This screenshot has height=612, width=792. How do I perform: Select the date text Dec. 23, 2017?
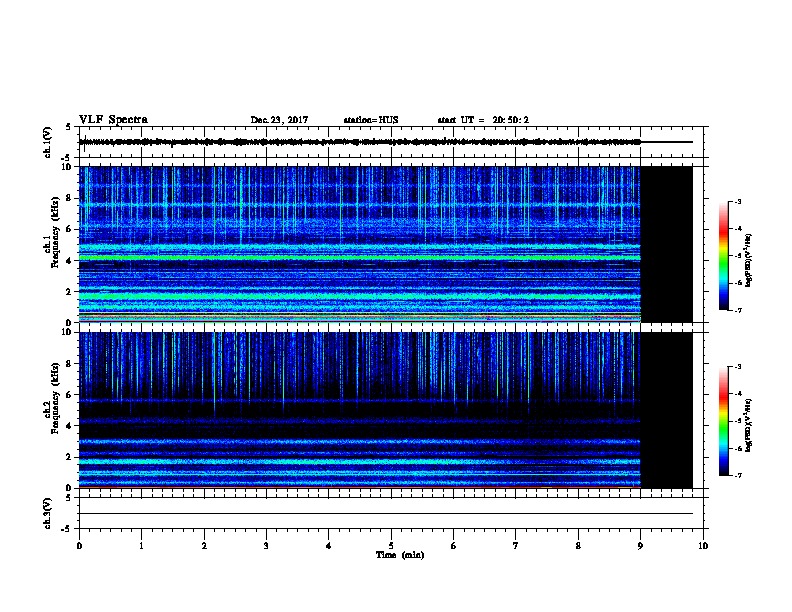coord(279,120)
